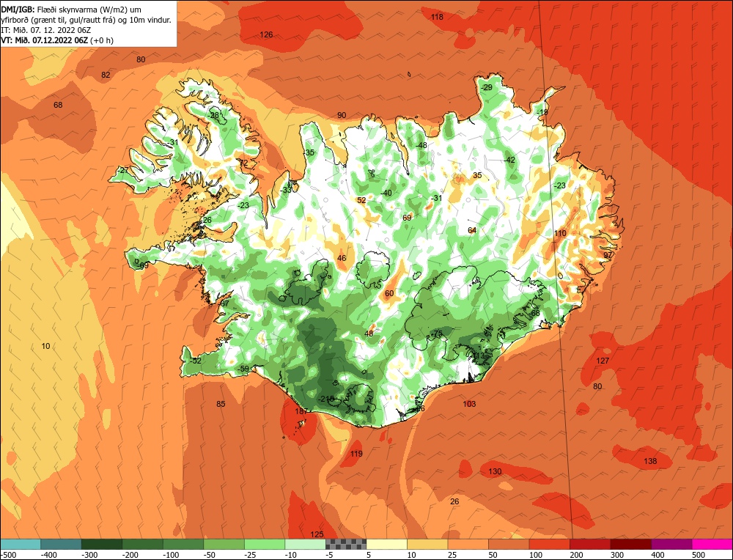
Task: Click the light teal legend swatch for -500 to -400
Action: 21,544
